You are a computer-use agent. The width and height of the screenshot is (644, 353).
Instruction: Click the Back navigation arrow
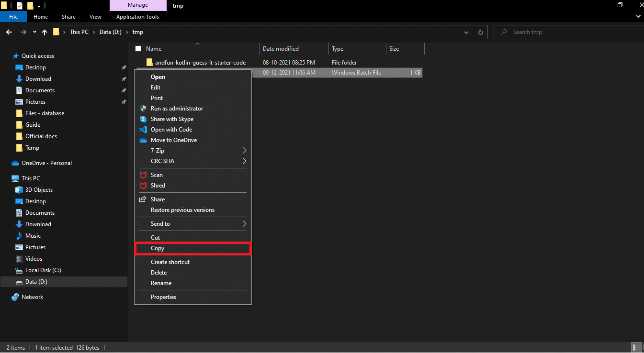point(9,32)
